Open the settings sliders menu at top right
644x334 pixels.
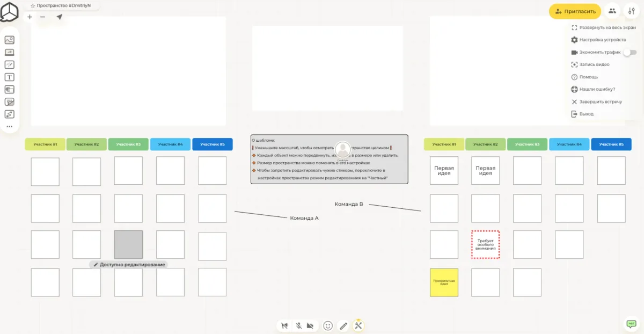coord(631,11)
